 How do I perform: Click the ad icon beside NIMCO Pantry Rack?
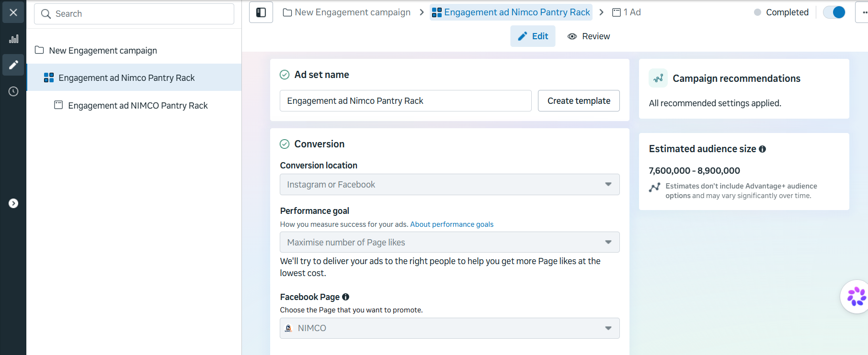[x=58, y=105]
